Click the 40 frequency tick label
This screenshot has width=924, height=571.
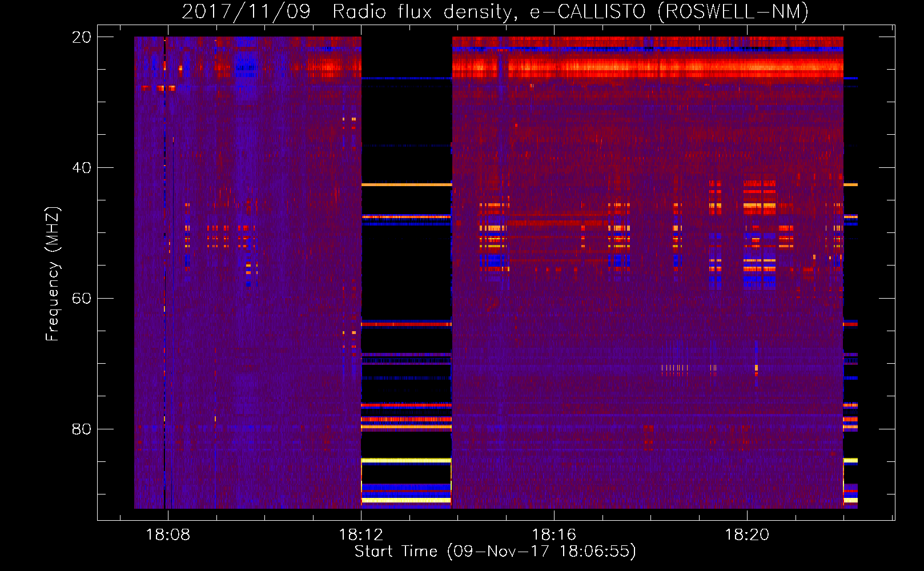point(82,168)
